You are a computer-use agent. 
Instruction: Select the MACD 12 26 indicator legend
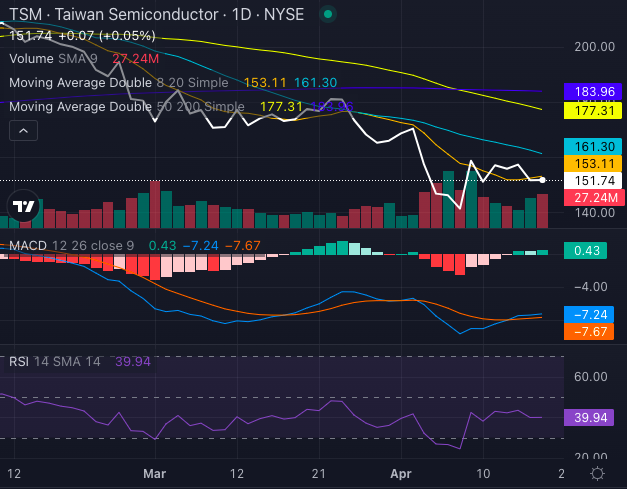[x=71, y=245]
